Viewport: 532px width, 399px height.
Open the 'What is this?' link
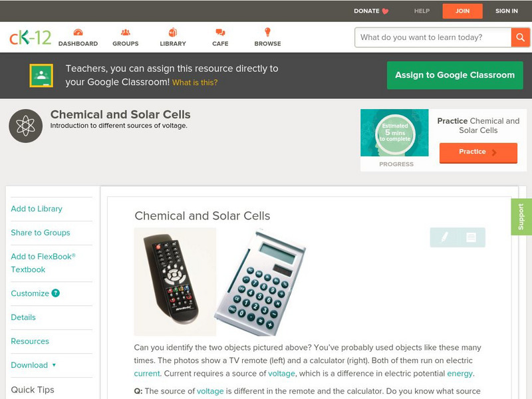coord(195,83)
